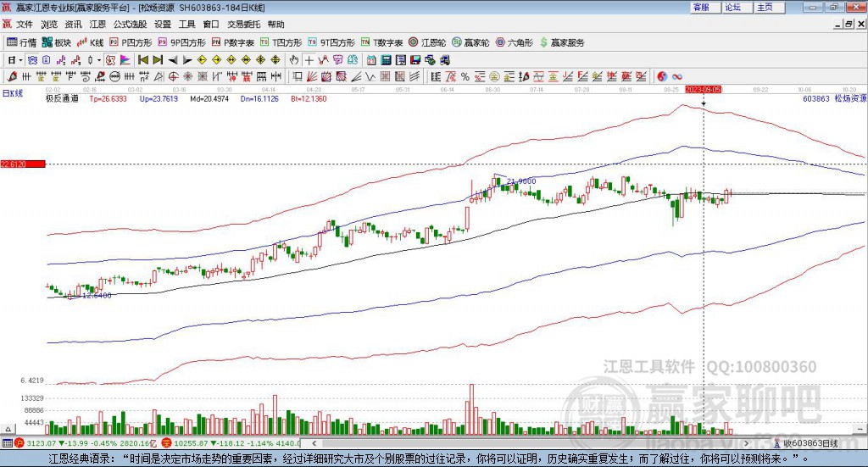Viewport: 868px width, 467px height.
Task: Open the 设置 menu
Action: point(163,25)
